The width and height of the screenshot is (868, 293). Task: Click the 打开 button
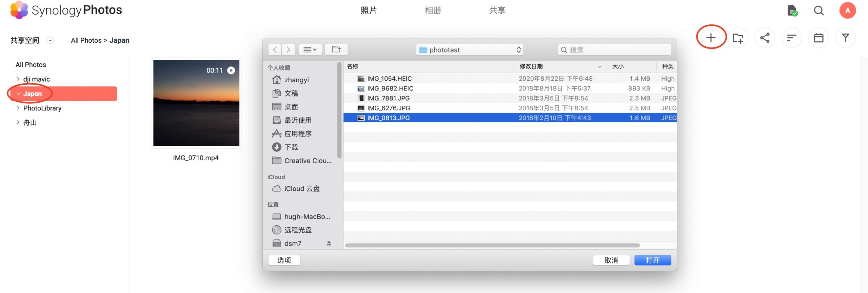[653, 260]
